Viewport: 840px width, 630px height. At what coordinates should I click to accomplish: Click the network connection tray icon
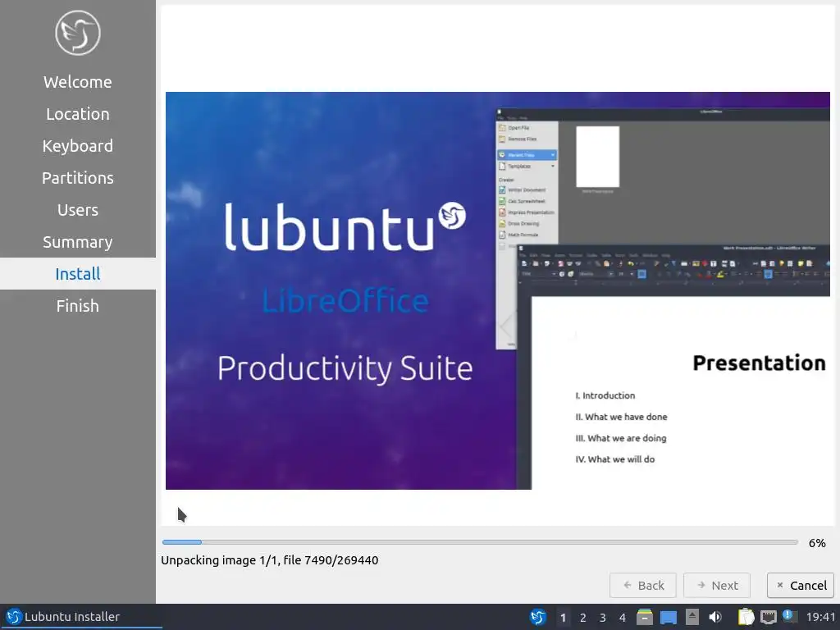(x=768, y=617)
